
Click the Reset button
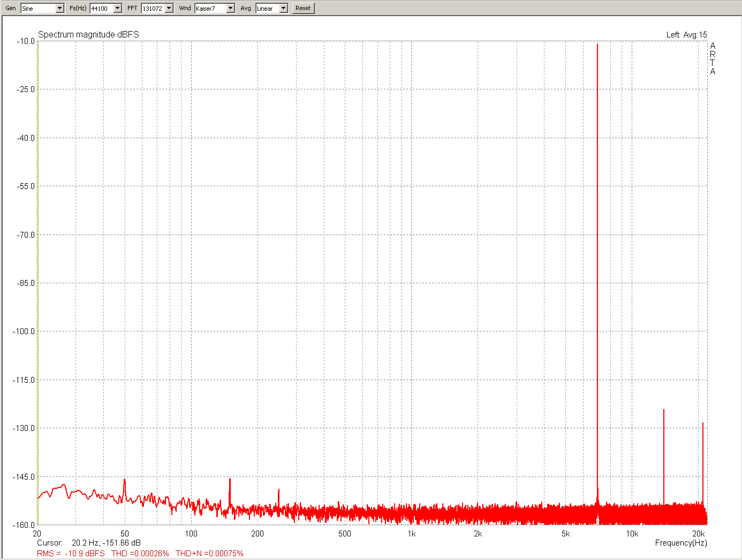coord(303,8)
